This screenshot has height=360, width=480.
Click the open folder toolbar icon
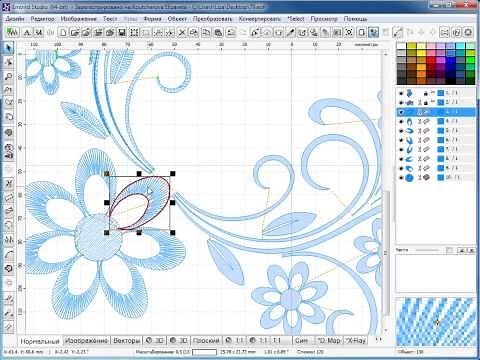pyautogui.click(x=75, y=33)
